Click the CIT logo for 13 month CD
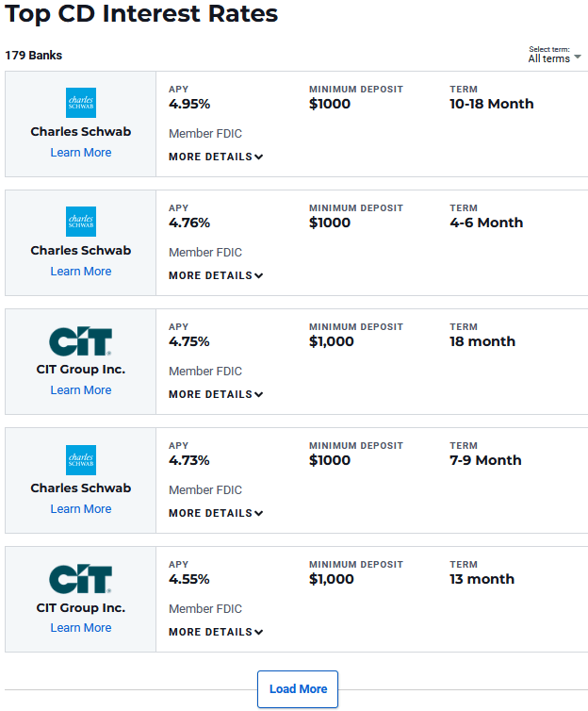Viewport: 588px width, 711px height. (81, 578)
